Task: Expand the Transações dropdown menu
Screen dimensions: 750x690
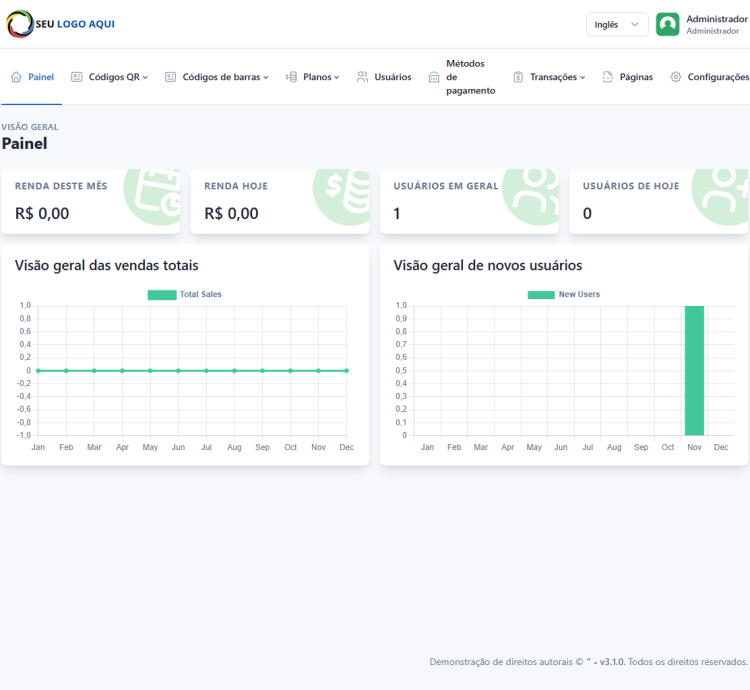Action: (x=557, y=77)
